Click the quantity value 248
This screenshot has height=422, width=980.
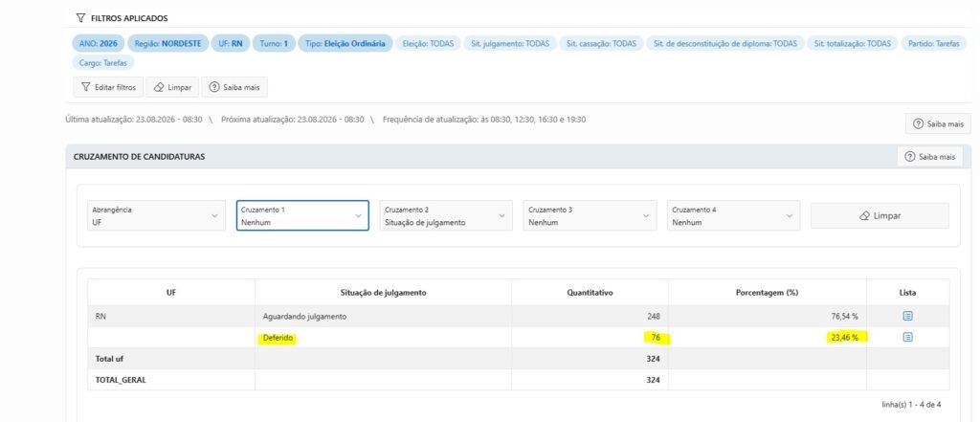tap(653, 317)
